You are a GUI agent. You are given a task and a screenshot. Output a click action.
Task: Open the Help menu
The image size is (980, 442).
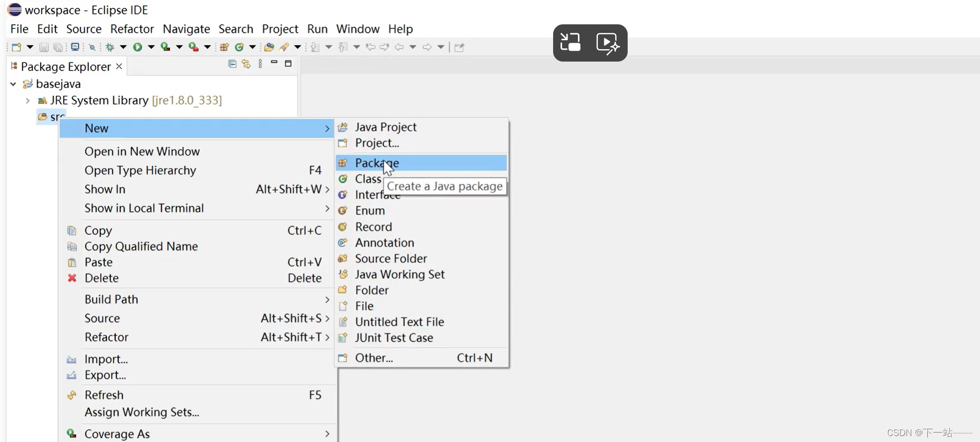coord(401,29)
